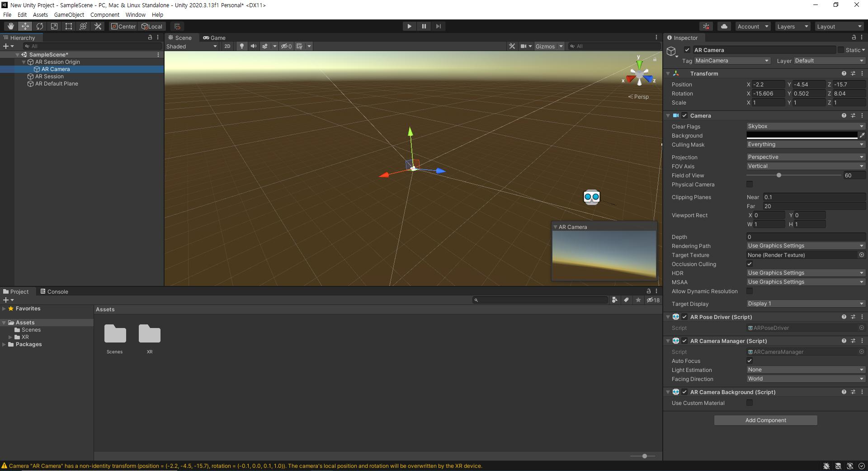Viewport: 868px width, 471px height.
Task: Select the Move tool in the toolbar
Action: coord(25,26)
